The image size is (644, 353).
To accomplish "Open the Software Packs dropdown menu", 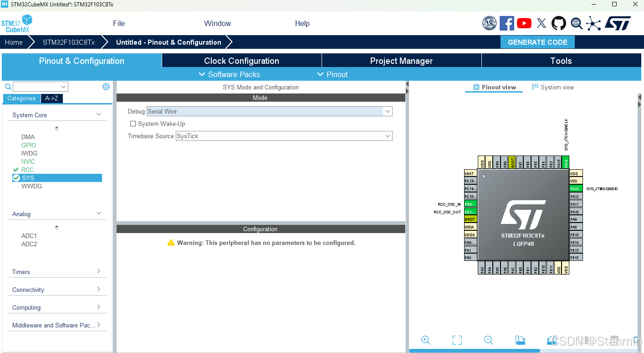I will click(x=230, y=74).
